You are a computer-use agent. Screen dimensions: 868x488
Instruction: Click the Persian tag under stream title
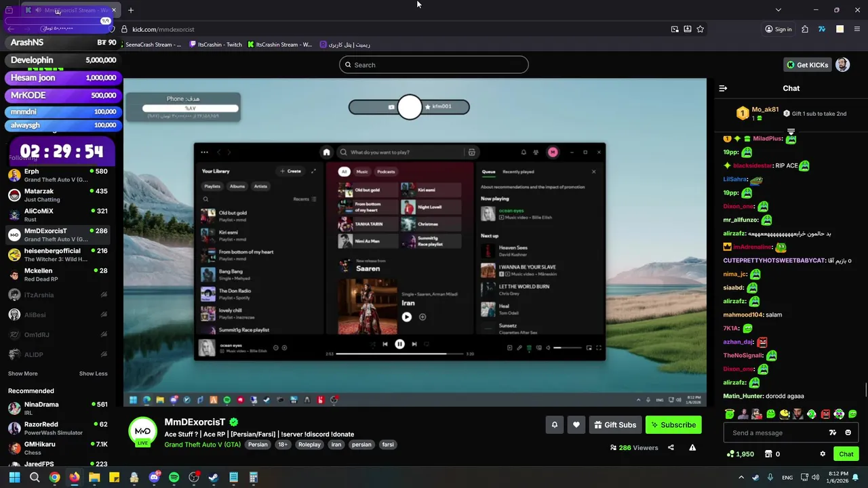258,445
